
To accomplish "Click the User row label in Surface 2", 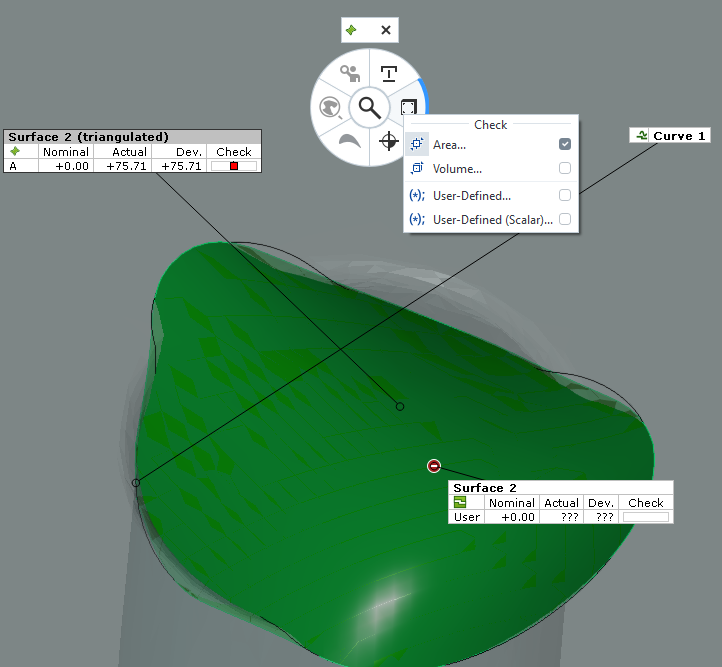I will pyautogui.click(x=466, y=517).
